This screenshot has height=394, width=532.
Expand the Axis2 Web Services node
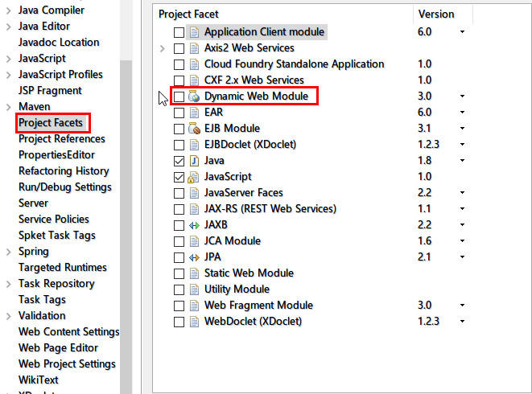[163, 48]
